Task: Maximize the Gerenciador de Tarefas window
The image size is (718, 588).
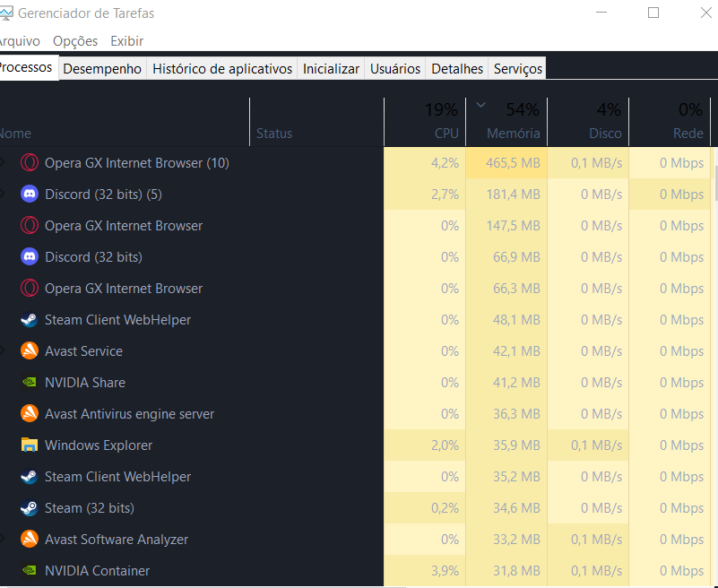Action: [653, 13]
